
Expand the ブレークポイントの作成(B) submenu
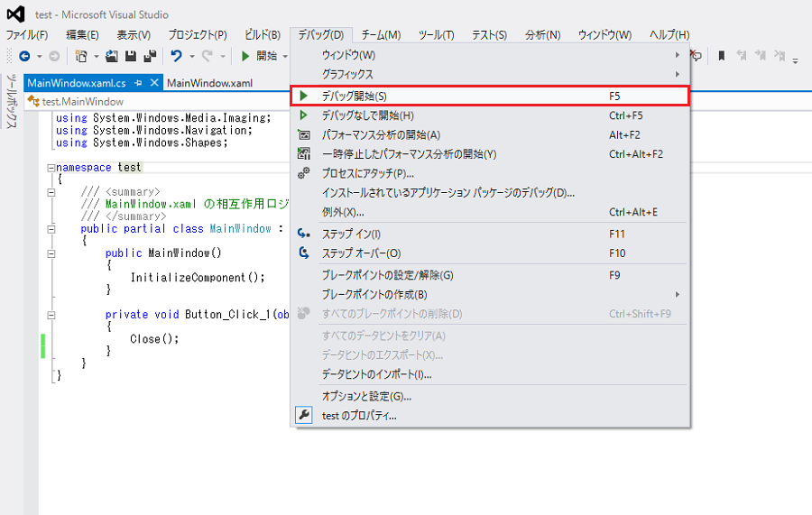click(x=678, y=294)
